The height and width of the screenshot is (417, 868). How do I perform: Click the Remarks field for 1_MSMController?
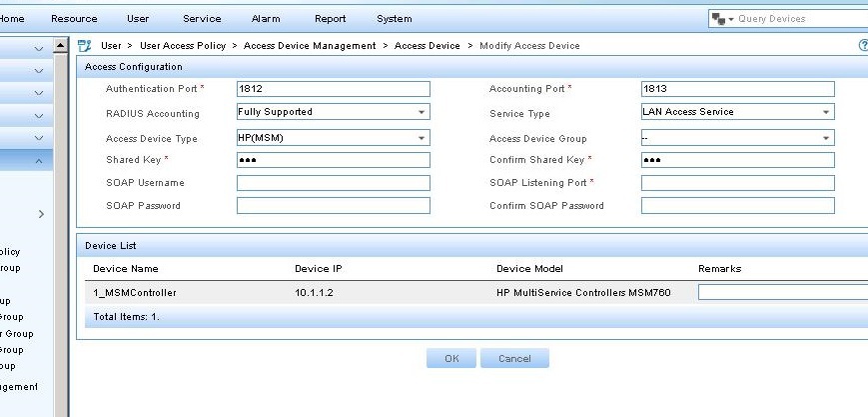pyautogui.click(x=782, y=292)
